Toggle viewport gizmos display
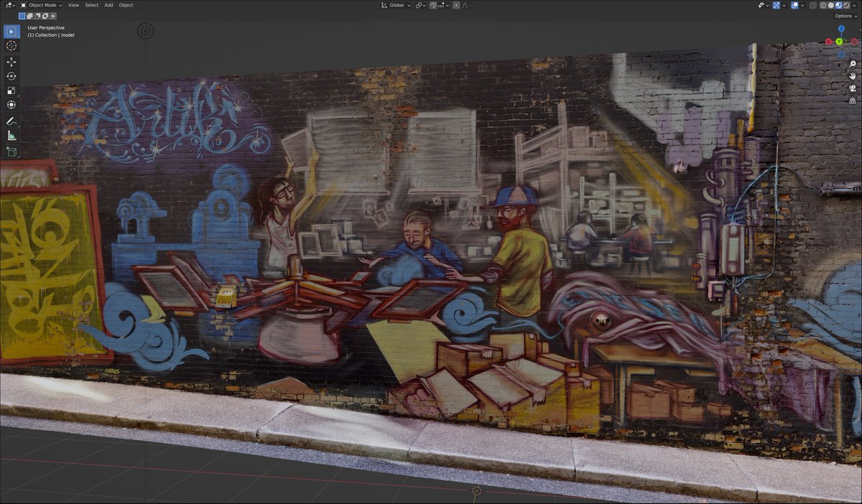 (777, 5)
